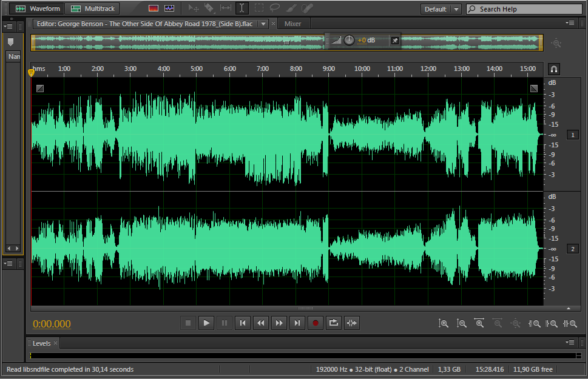The image size is (588, 379).
Task: Click the Pause button
Action: tap(225, 323)
